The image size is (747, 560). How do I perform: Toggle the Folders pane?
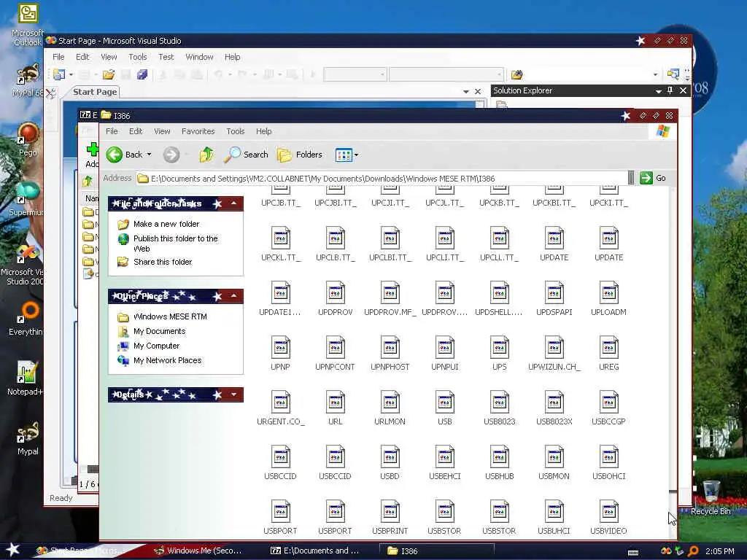point(300,155)
